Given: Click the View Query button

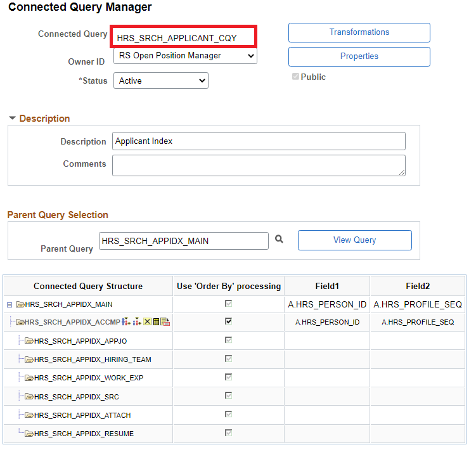Looking at the screenshot, I should point(354,240).
